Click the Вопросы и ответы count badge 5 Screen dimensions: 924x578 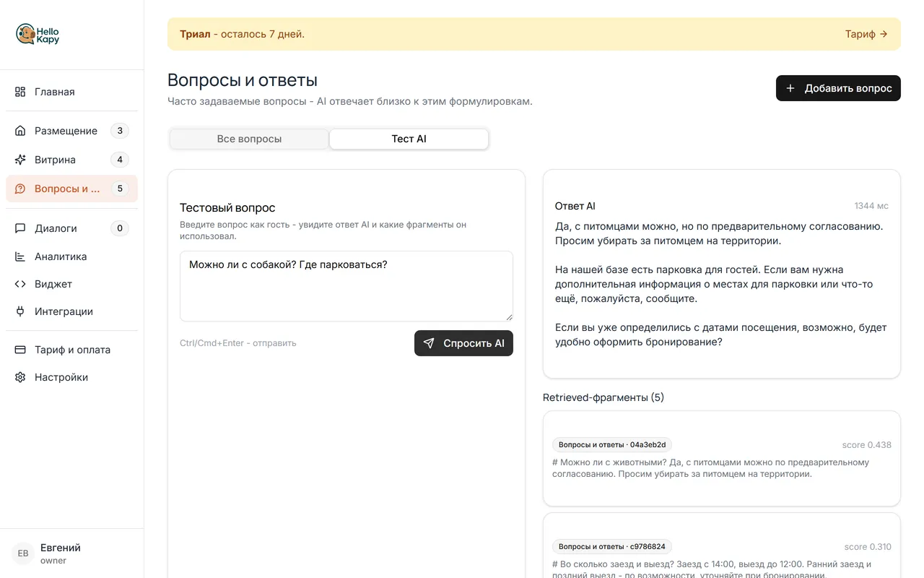point(120,189)
